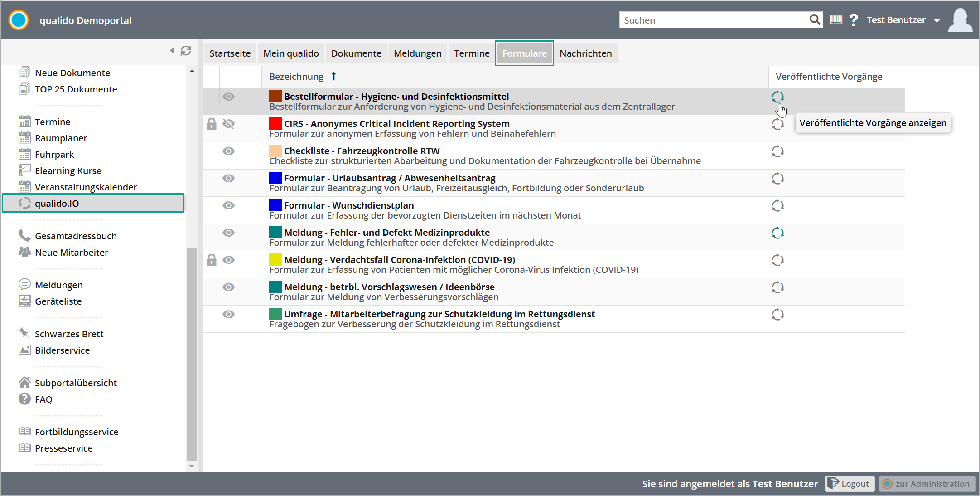Show published processes for Bestellformular row
This screenshot has height=496, width=980.
(x=777, y=97)
